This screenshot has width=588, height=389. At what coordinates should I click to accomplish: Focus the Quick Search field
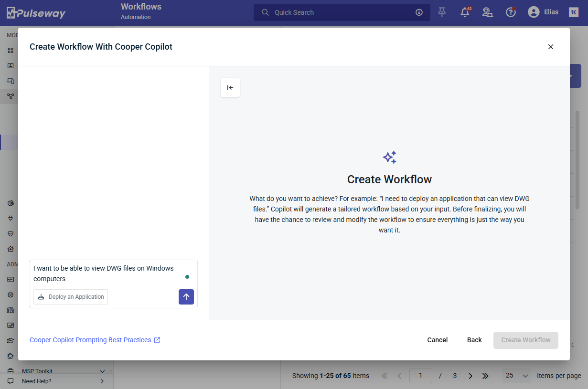tap(342, 12)
